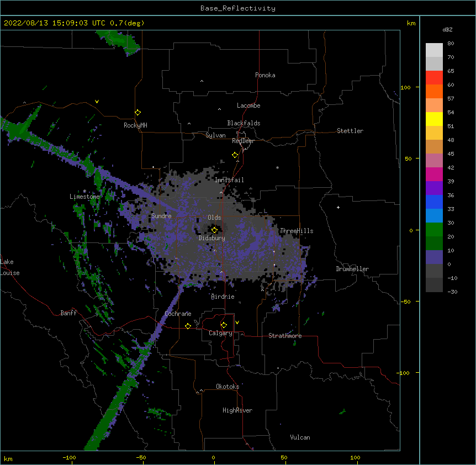
Task: Click the Didsbury city label
Action: 211,238
